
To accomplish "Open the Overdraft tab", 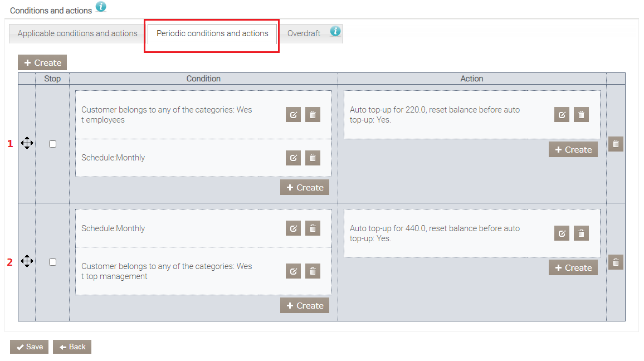I will click(304, 33).
